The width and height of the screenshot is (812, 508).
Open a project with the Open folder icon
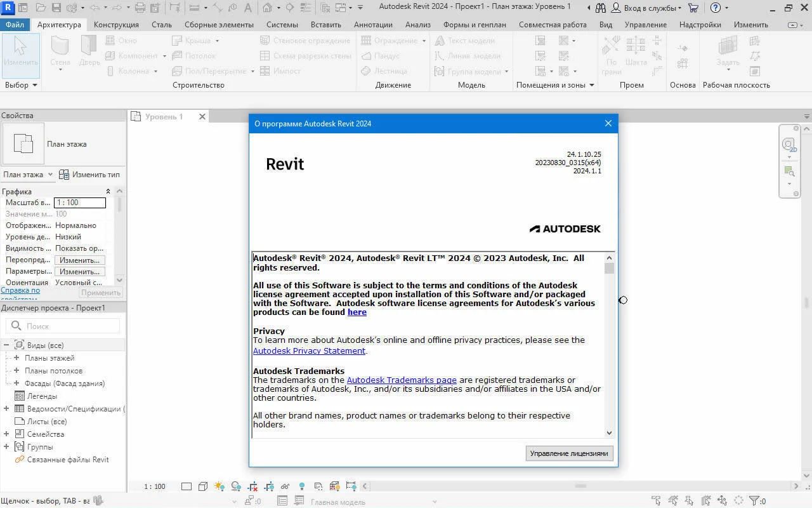[x=41, y=8]
